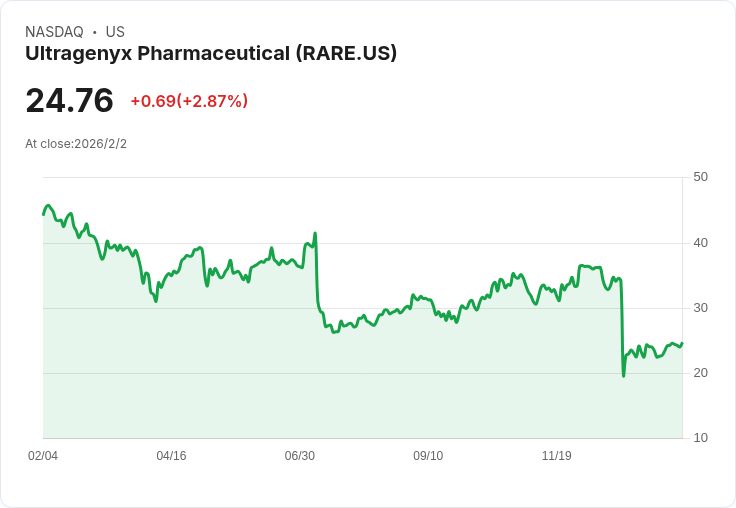Click the current price 24.76
The image size is (736, 508).
[x=69, y=101]
